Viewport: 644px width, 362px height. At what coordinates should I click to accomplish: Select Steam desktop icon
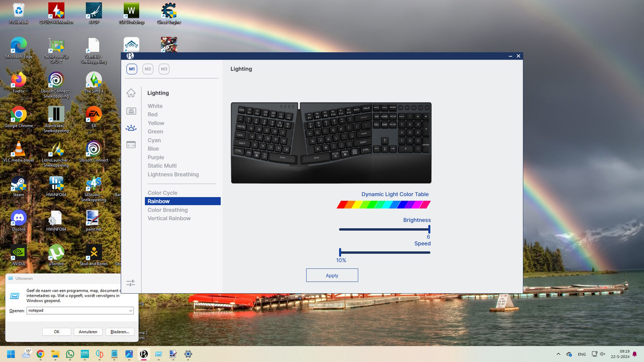click(x=19, y=186)
